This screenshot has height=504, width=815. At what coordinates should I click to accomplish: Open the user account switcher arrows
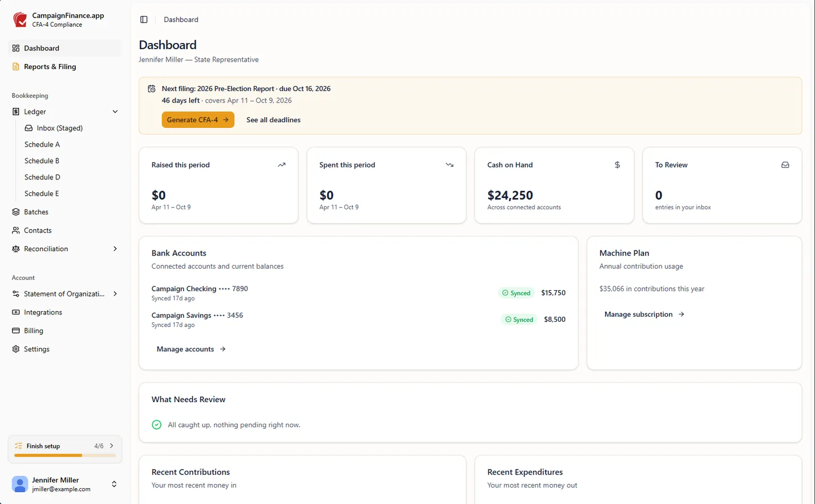tap(114, 484)
